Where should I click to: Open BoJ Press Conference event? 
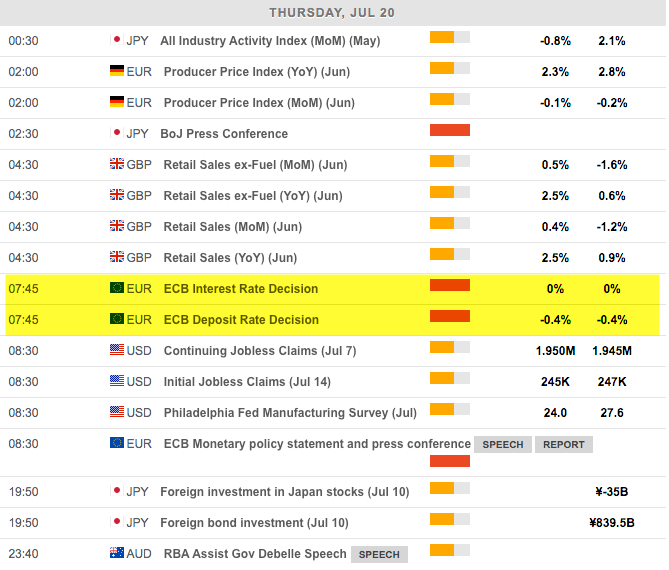tap(224, 134)
